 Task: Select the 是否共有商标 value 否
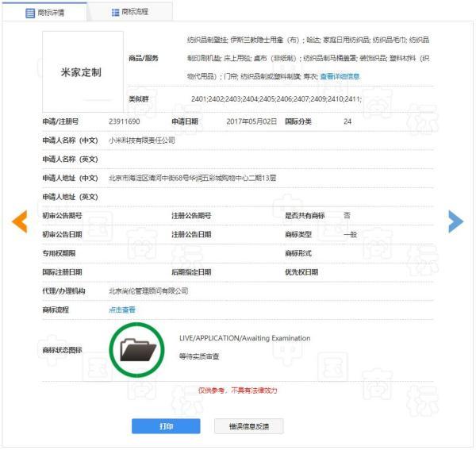347,216
